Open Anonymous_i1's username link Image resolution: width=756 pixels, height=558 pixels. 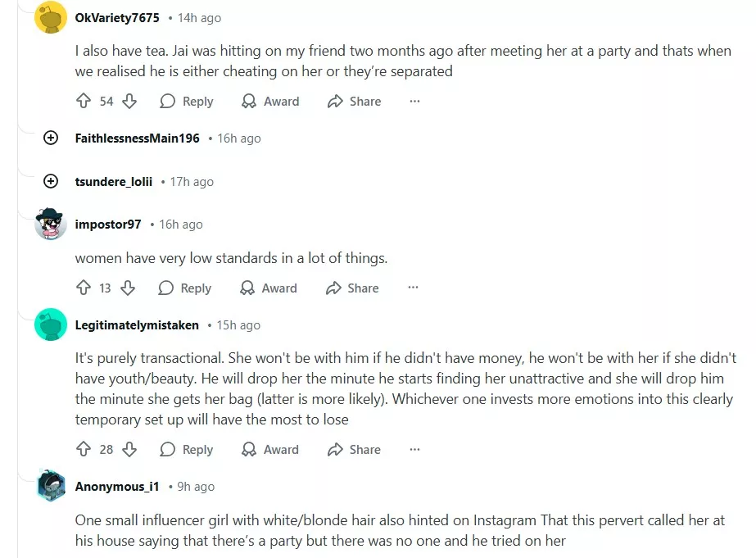(x=117, y=487)
